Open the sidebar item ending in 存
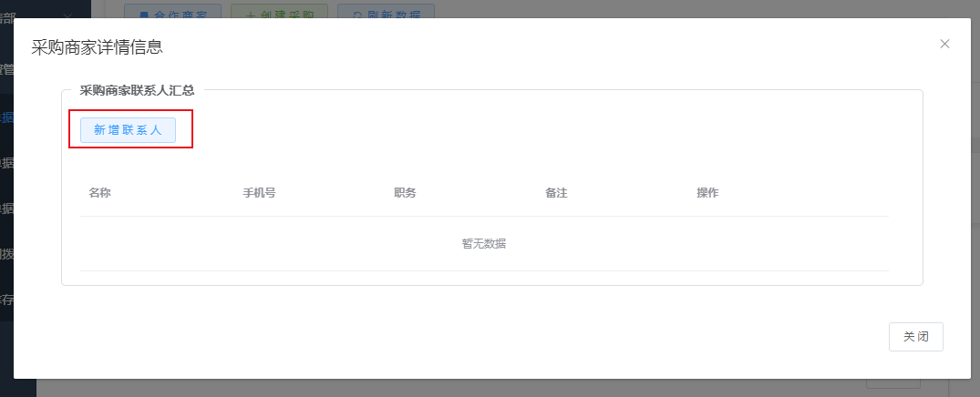 pos(7,299)
